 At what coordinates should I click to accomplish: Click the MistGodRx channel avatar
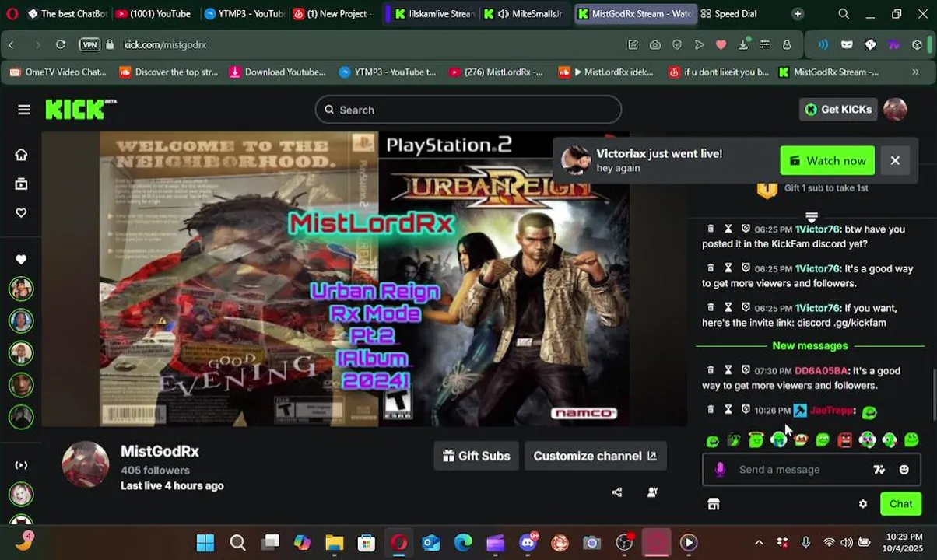[x=86, y=464]
